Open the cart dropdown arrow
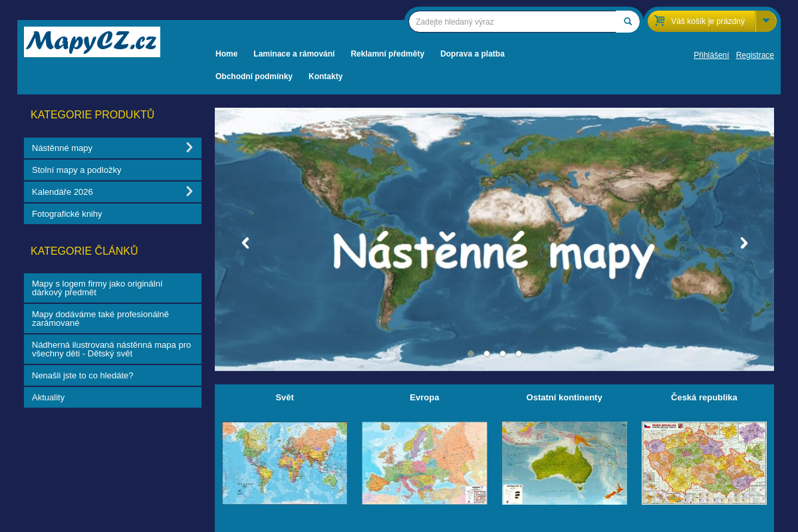The width and height of the screenshot is (798, 532). (766, 21)
